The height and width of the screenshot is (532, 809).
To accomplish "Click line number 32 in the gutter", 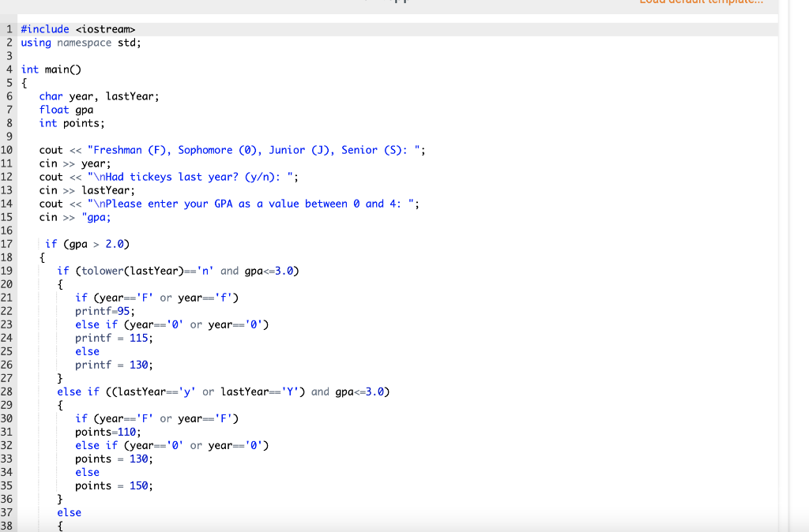I will coord(6,445).
